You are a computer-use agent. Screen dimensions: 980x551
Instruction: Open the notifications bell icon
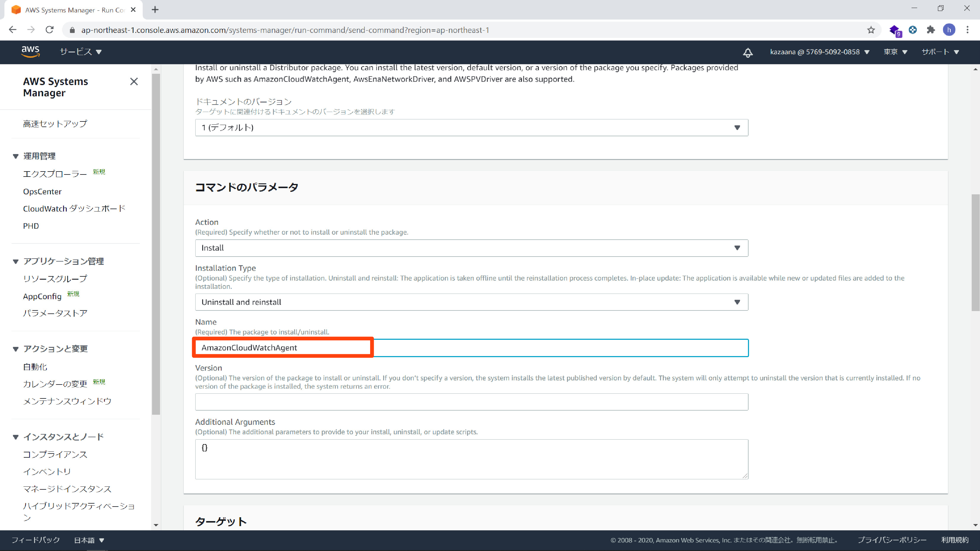click(748, 52)
